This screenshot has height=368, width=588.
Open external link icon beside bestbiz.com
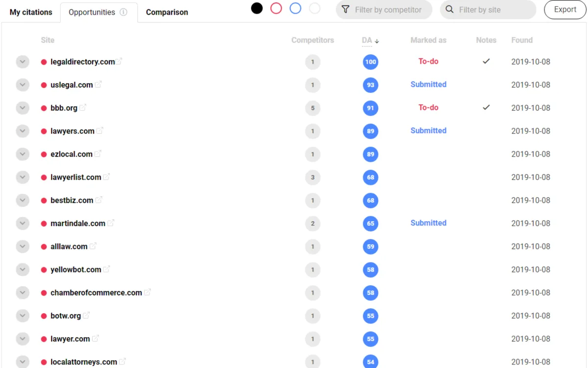tap(99, 200)
